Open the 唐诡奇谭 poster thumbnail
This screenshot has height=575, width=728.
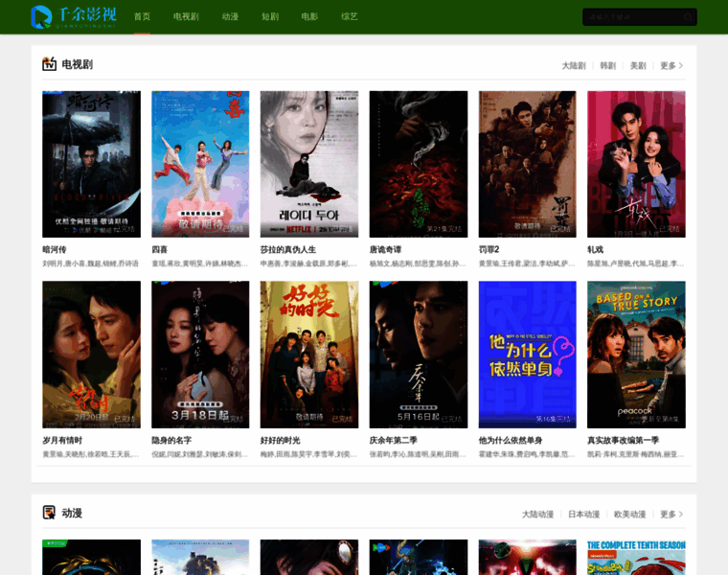419,164
